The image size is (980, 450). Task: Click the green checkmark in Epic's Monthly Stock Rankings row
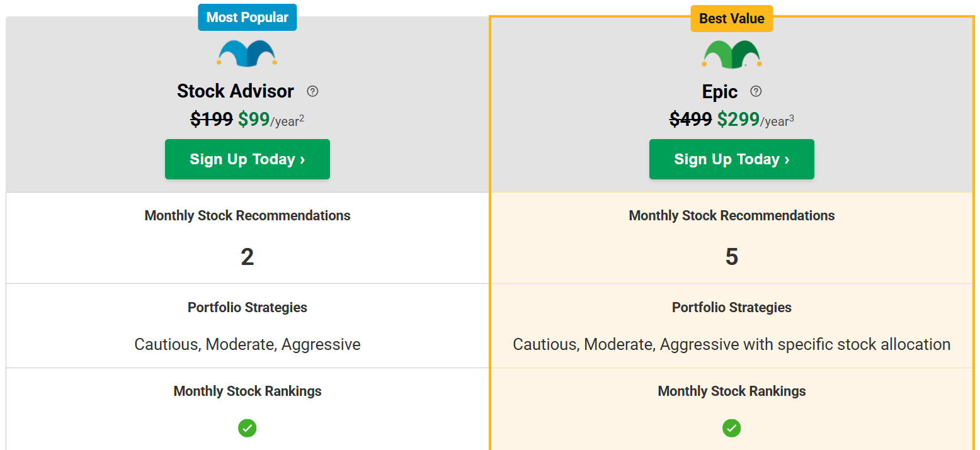[731, 428]
